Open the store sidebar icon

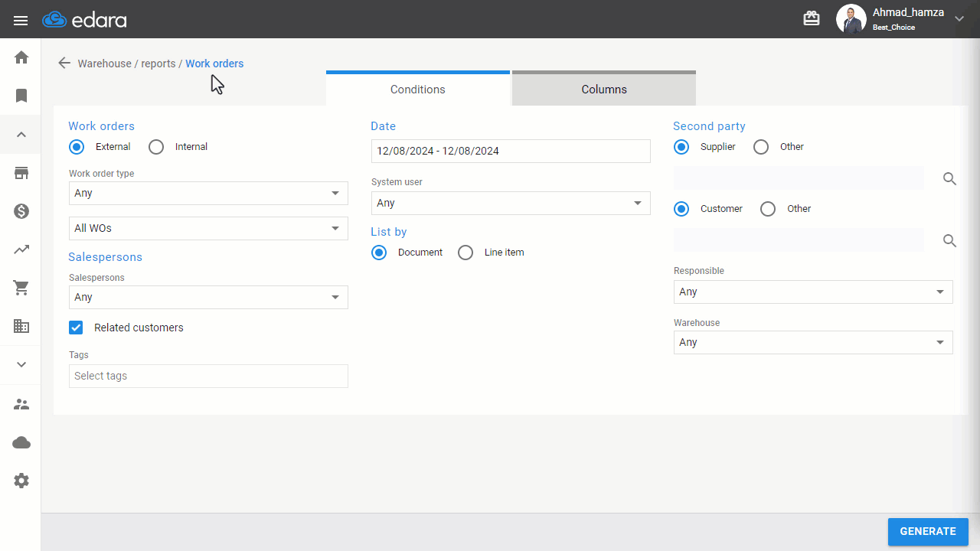tap(21, 173)
